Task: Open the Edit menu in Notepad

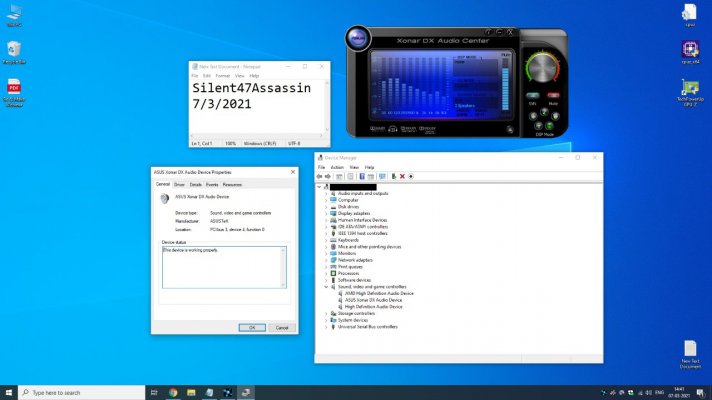Action: (x=207, y=76)
